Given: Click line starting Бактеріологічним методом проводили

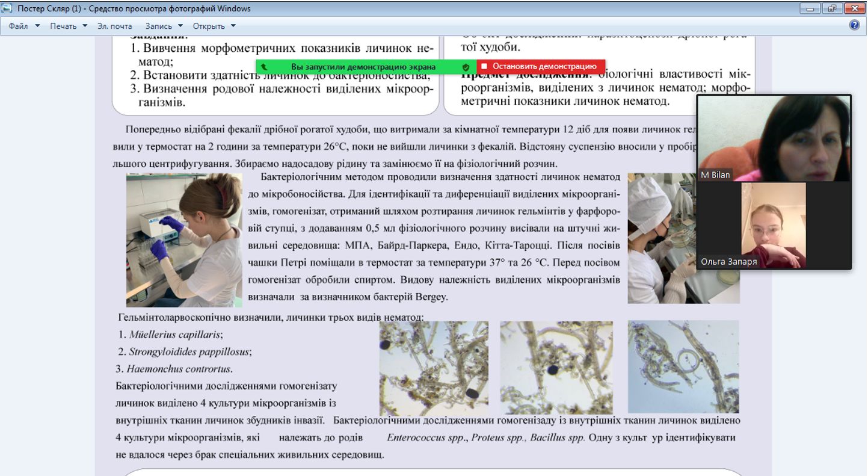Looking at the screenshot, I should coord(440,177).
